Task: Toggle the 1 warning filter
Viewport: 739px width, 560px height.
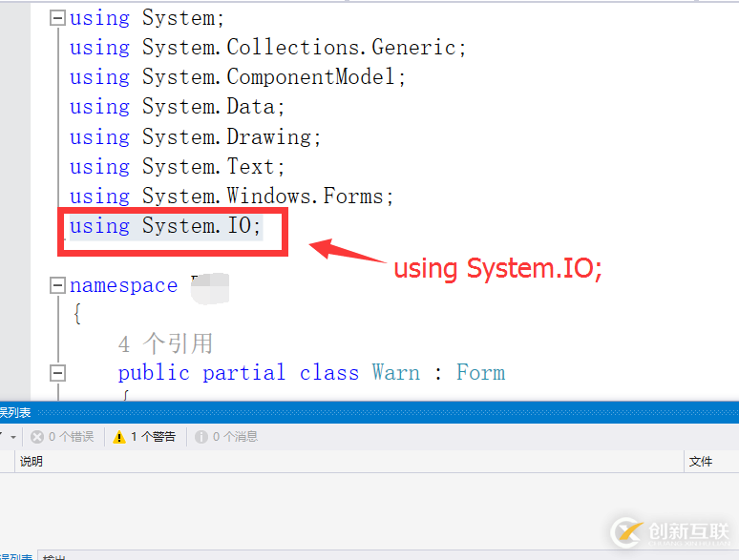Action: 144,437
